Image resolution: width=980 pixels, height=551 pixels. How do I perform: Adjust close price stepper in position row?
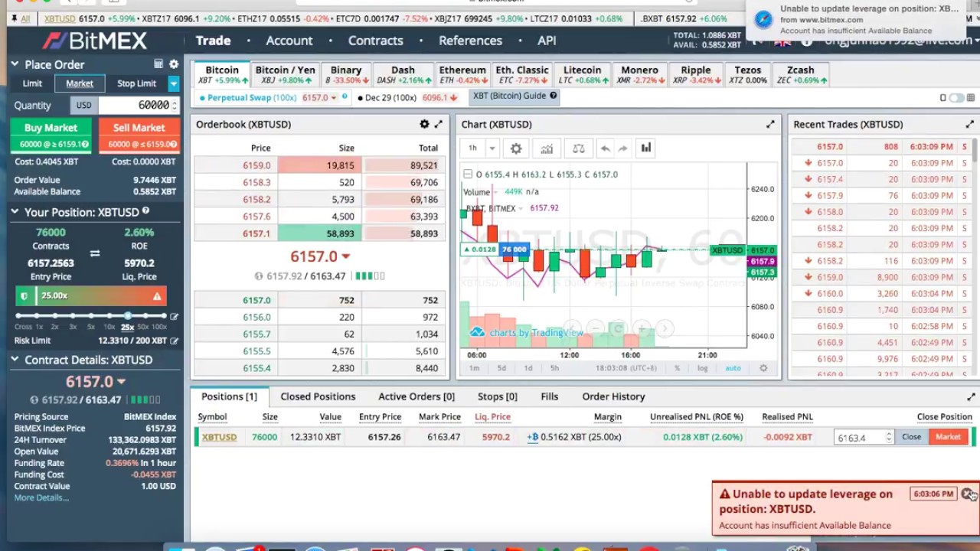[889, 437]
